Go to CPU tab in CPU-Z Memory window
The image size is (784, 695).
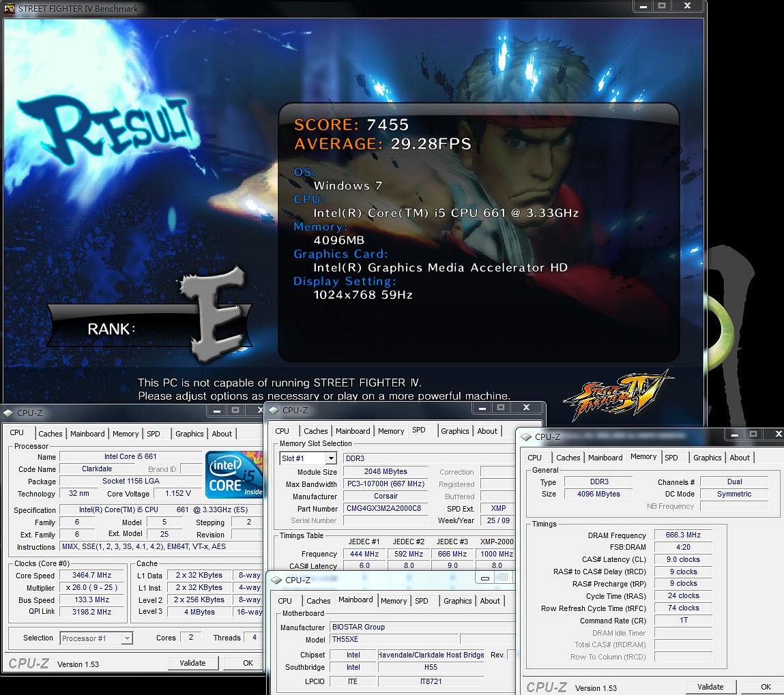[534, 457]
